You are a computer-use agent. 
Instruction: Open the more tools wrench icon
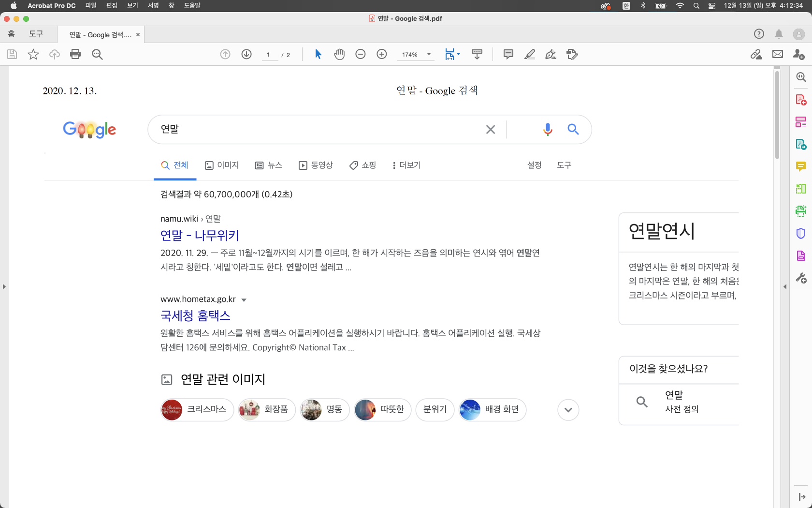tap(801, 278)
